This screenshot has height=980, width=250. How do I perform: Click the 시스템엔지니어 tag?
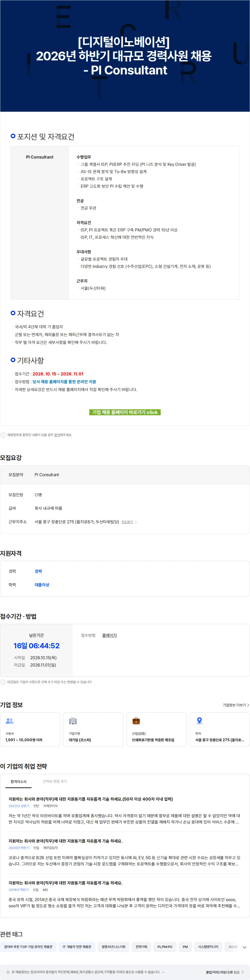coord(208,946)
